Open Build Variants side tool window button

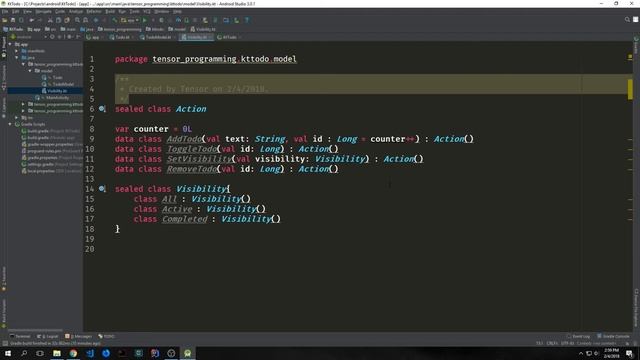click(x=4, y=313)
